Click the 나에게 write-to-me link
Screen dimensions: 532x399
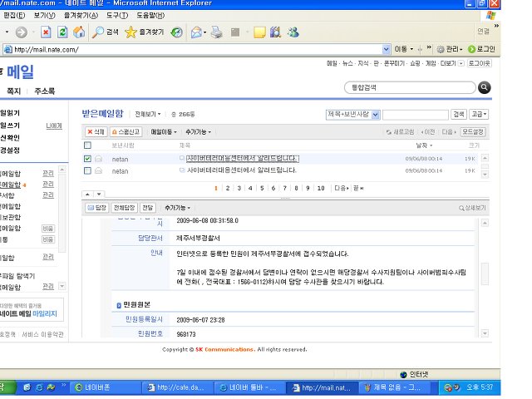tap(54, 126)
